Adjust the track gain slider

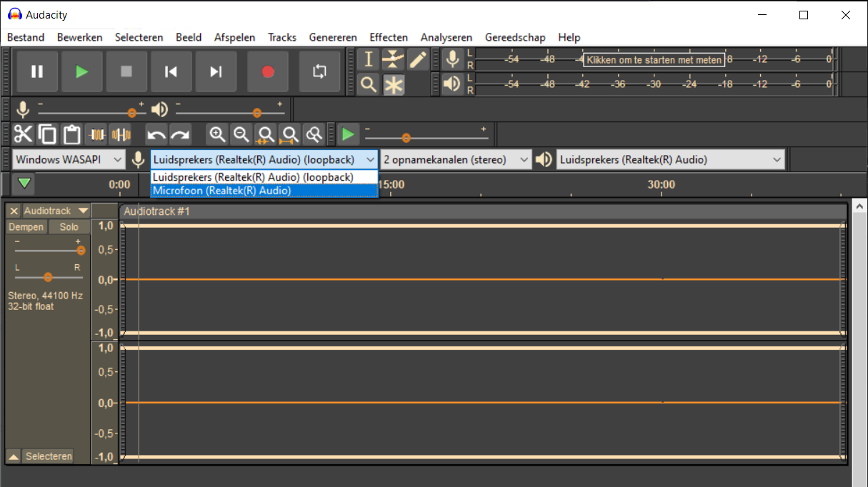click(81, 251)
